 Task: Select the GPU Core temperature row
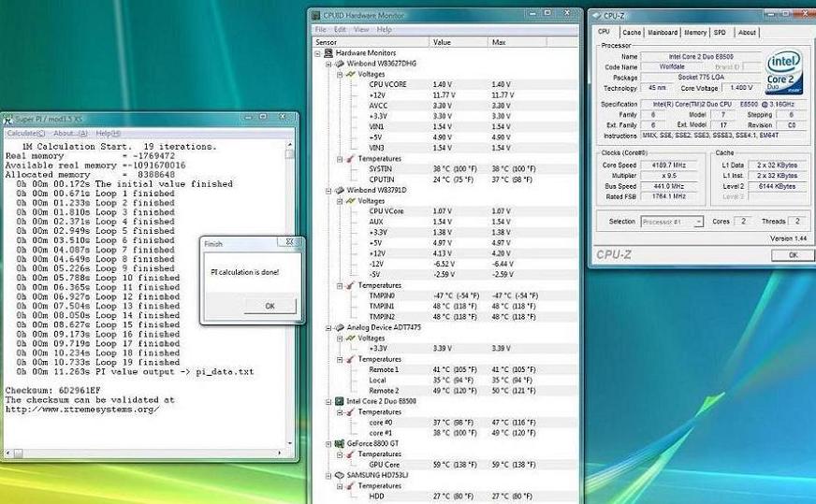click(x=445, y=465)
